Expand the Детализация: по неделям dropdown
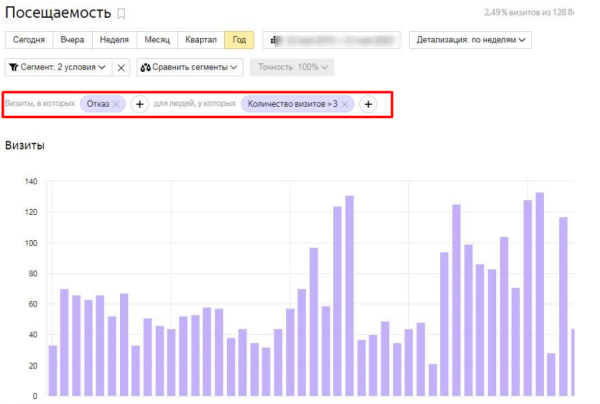The image size is (600, 404). (x=469, y=40)
